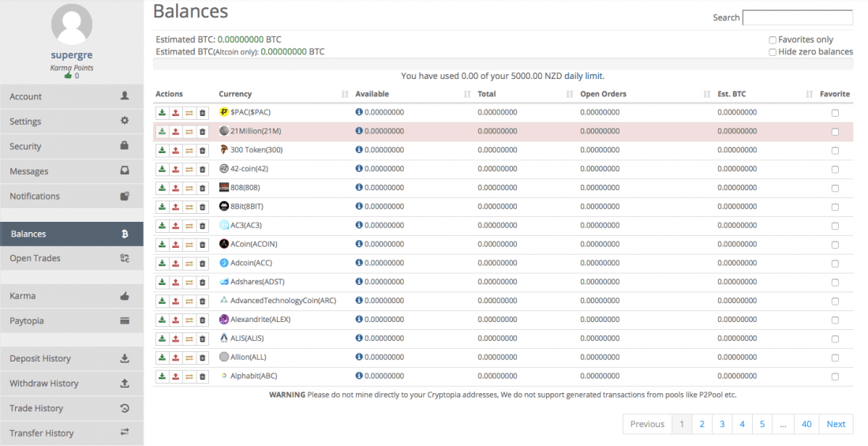Image resolution: width=868 pixels, height=446 pixels.
Task: Deposit Adcoin using its green icon
Action: pyautogui.click(x=162, y=263)
